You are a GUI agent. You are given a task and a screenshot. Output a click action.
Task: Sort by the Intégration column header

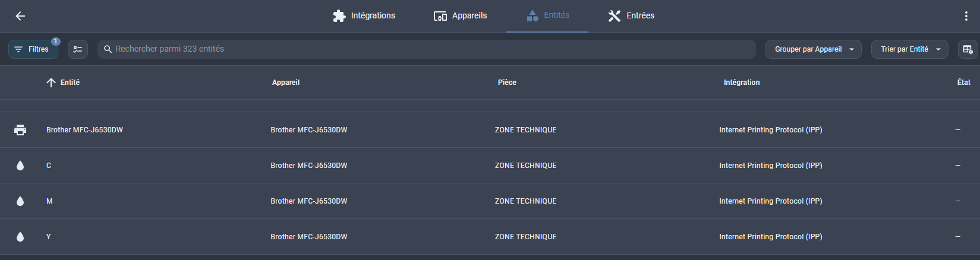coord(742,83)
